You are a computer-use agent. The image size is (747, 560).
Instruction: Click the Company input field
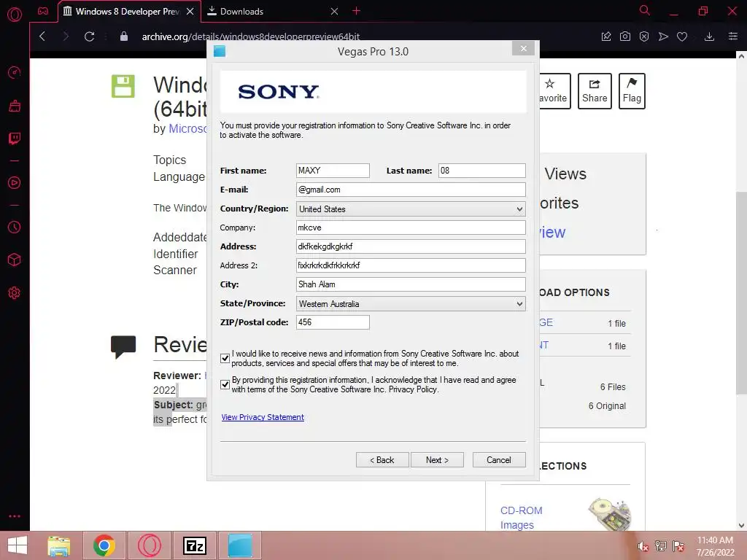(x=411, y=227)
